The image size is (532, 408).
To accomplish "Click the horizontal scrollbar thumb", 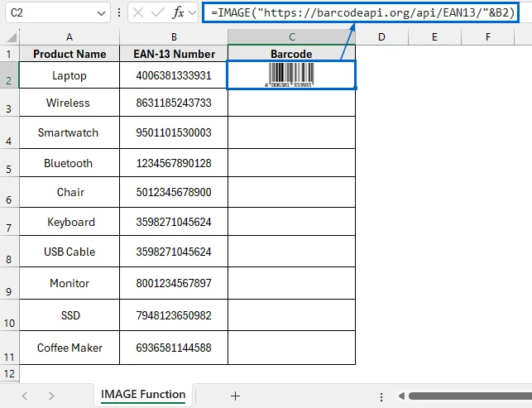I will [x=470, y=396].
